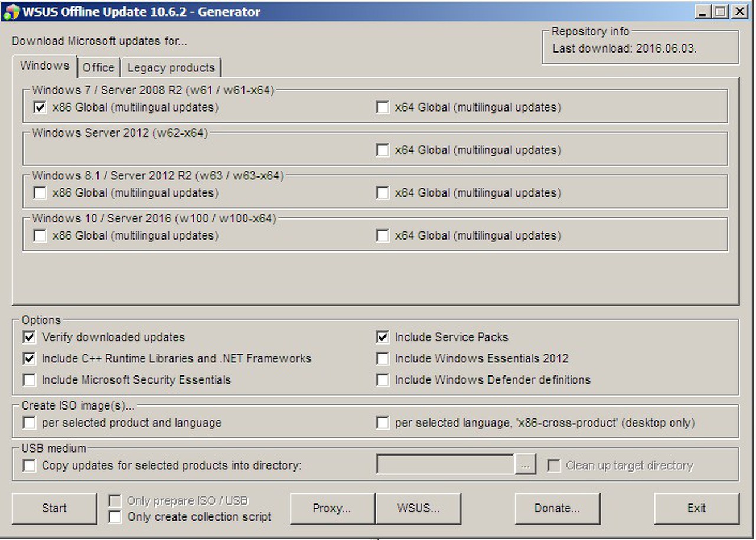756x540 pixels.
Task: Click the Donate... button
Action: [557, 508]
